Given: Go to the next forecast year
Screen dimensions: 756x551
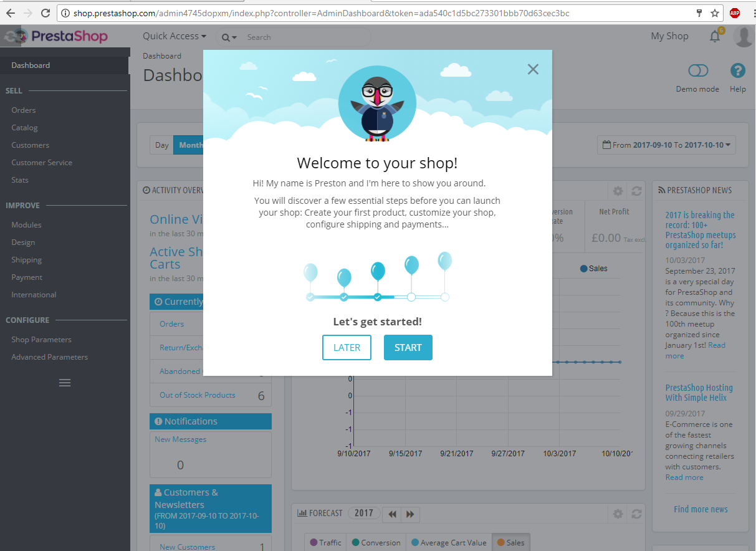Looking at the screenshot, I should pos(410,514).
